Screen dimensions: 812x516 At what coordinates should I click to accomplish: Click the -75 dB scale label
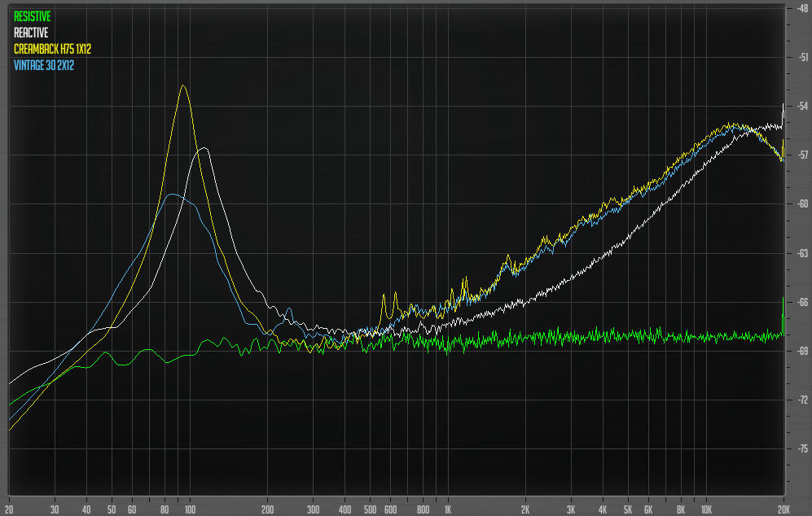tap(803, 448)
